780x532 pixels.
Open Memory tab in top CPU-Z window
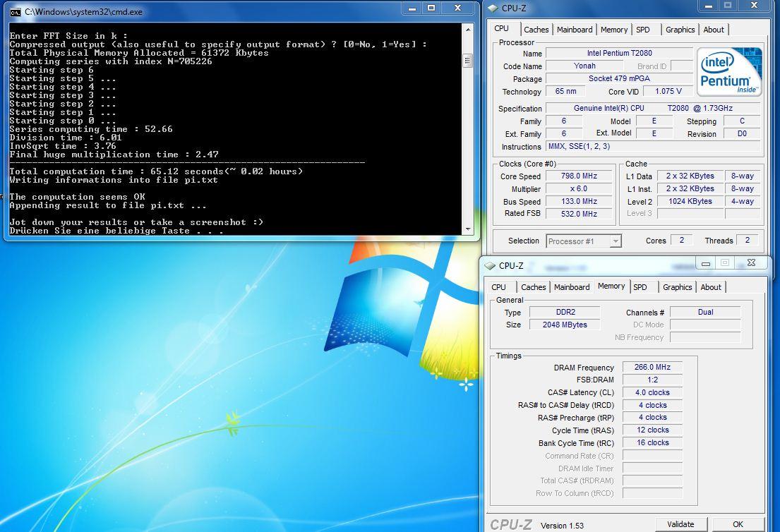tap(614, 30)
